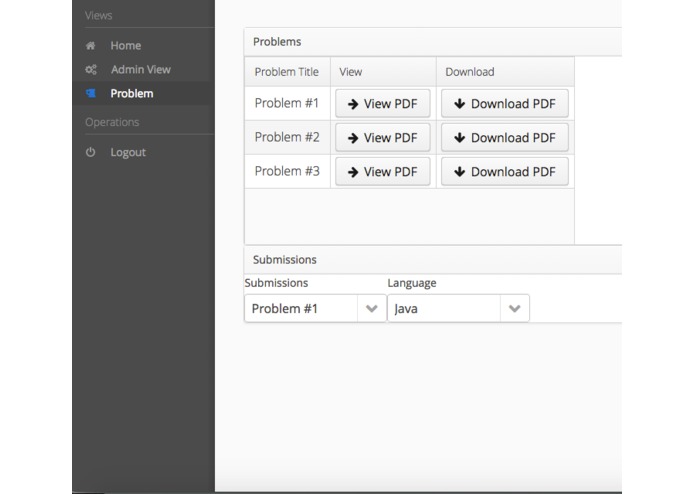The height and width of the screenshot is (494, 695).
Task: View PDF for Problem #1
Action: pos(383,104)
